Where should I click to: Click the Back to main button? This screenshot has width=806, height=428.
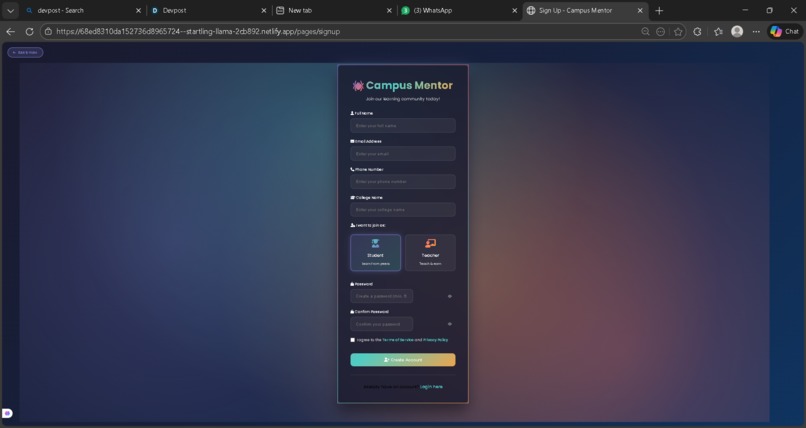[x=25, y=52]
